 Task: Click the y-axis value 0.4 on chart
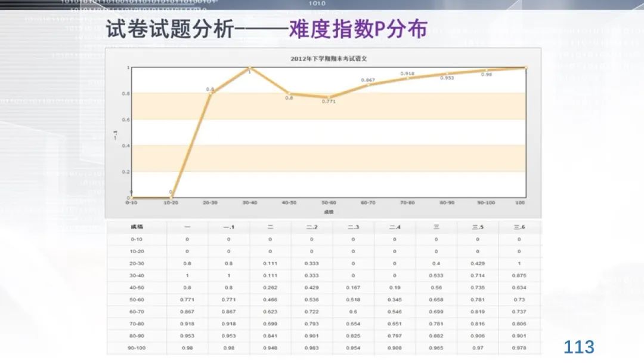126,146
